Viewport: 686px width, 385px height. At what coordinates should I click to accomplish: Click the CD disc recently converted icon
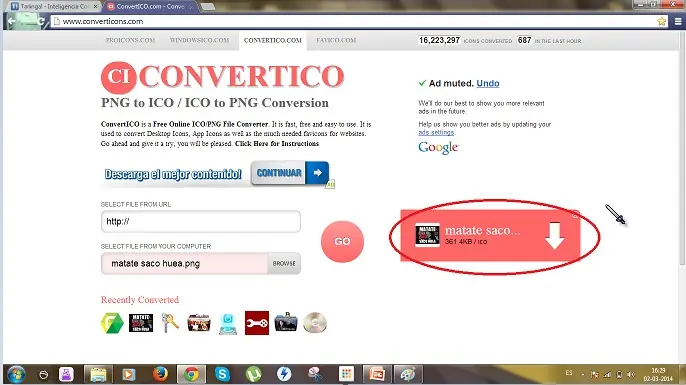pyautogui.click(x=315, y=323)
